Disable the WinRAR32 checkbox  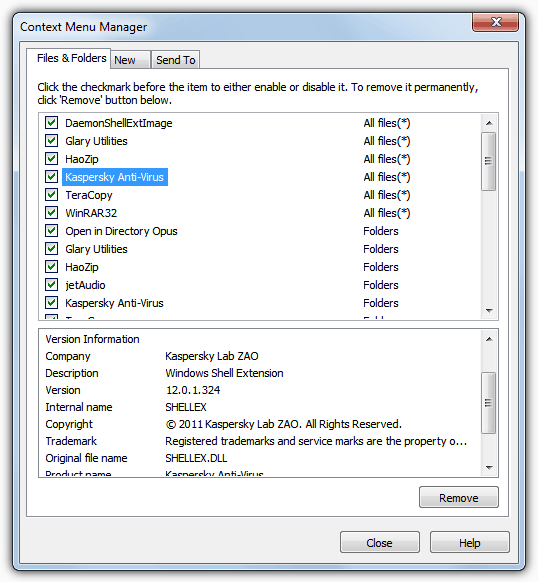click(x=51, y=213)
